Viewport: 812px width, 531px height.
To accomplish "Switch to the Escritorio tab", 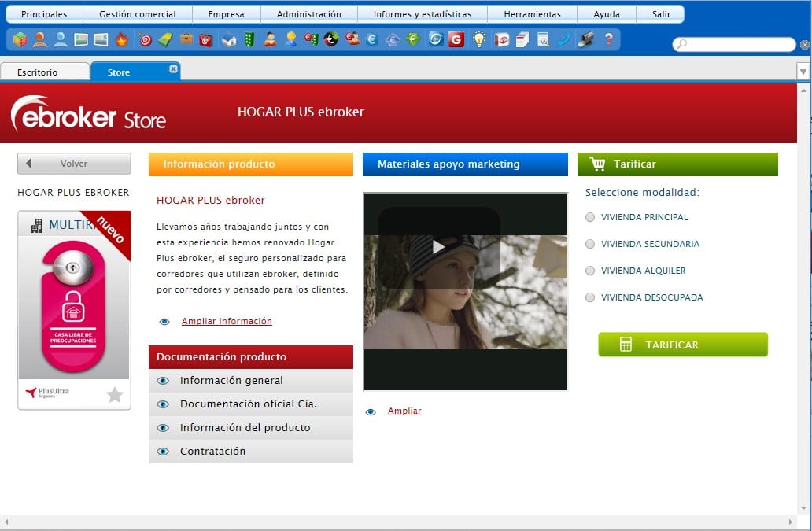I will point(45,72).
